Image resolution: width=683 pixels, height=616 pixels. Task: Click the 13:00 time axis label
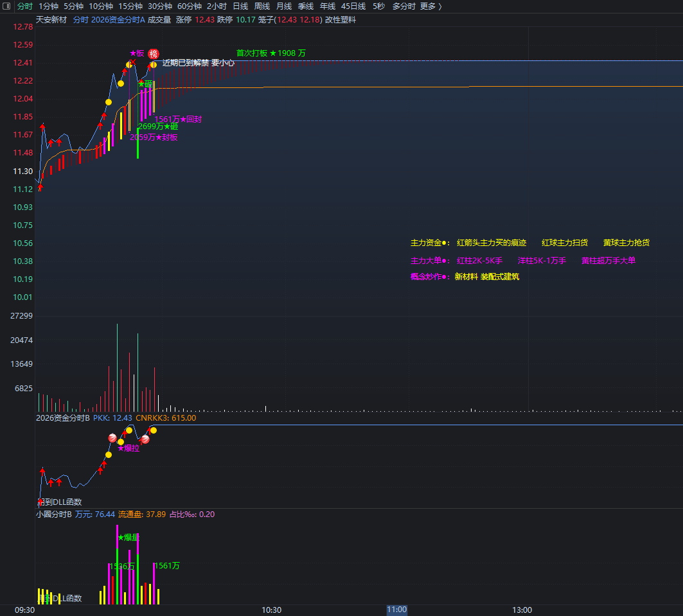click(522, 610)
